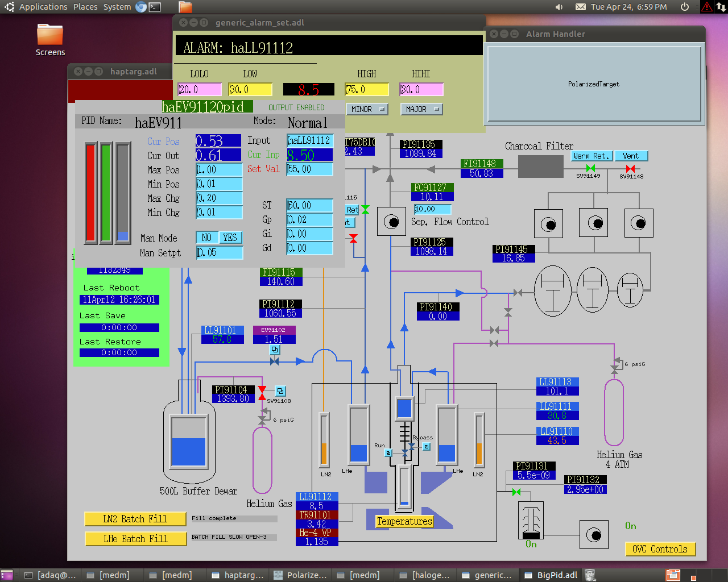Image resolution: width=728 pixels, height=582 pixels.
Task: Click the PID Input field haLL91112
Action: click(309, 140)
